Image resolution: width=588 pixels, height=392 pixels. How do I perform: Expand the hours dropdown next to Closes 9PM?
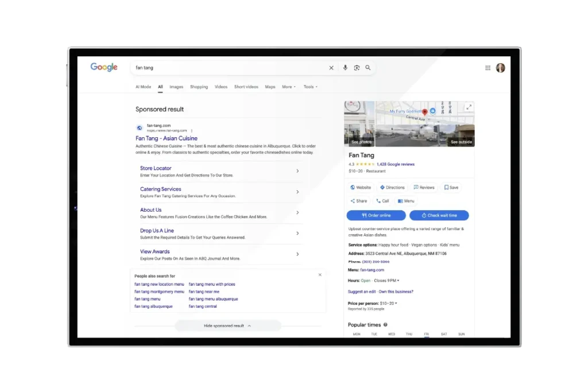click(398, 281)
